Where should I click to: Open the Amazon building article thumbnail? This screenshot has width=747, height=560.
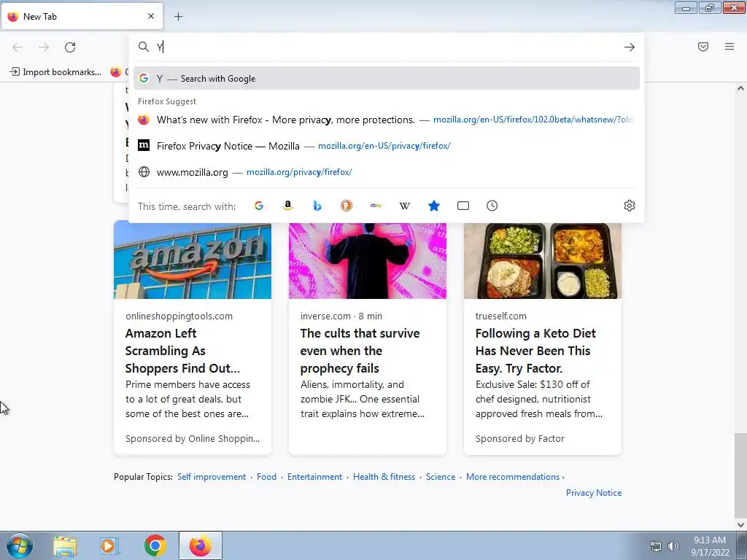click(193, 261)
